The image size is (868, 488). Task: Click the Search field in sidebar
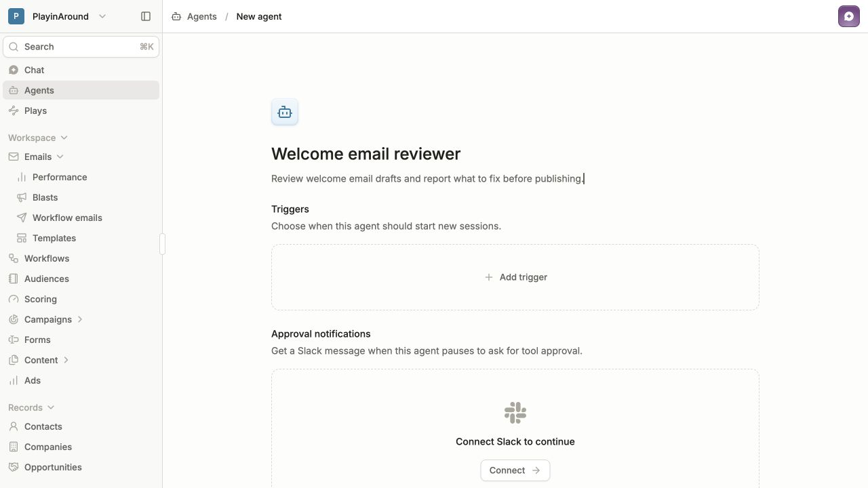81,47
